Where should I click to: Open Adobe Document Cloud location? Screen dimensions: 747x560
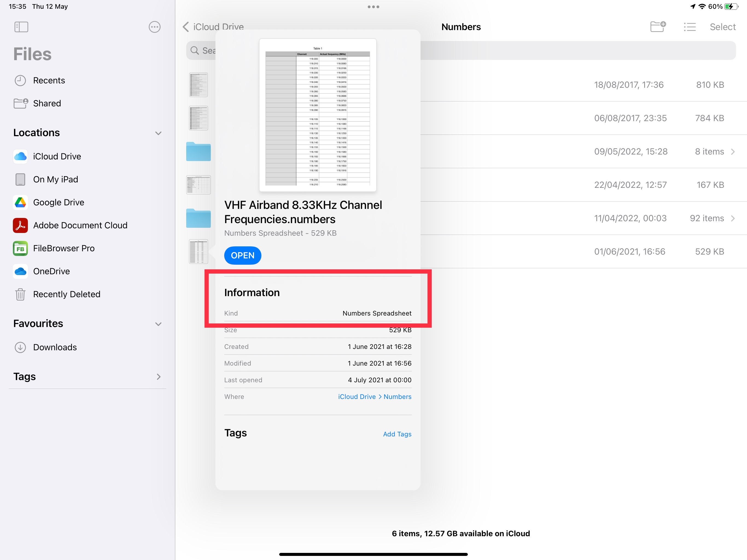[80, 225]
